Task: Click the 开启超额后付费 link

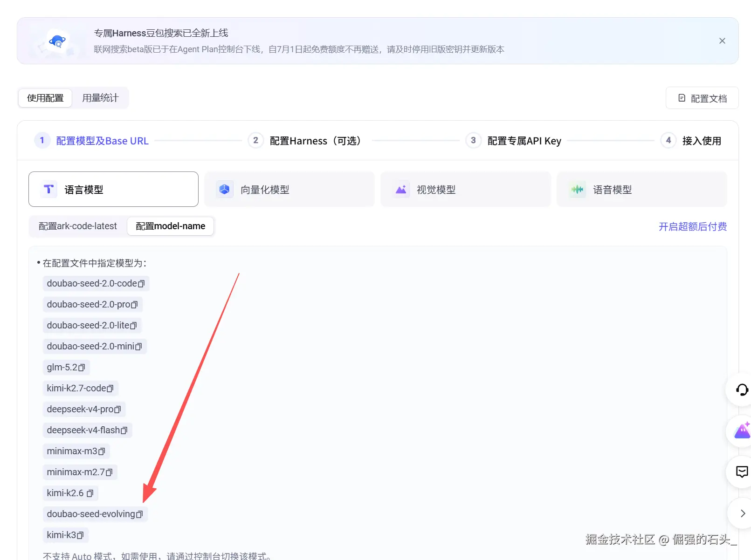Action: pyautogui.click(x=693, y=226)
